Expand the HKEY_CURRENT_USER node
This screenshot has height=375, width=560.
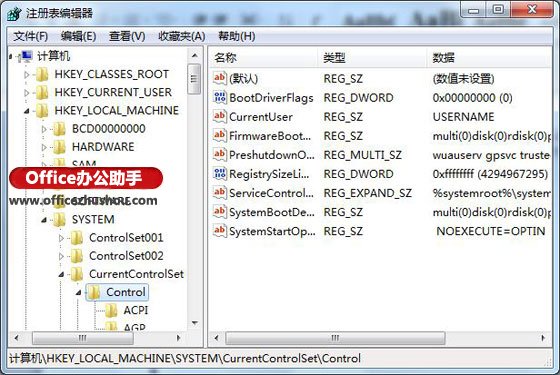tap(27, 93)
